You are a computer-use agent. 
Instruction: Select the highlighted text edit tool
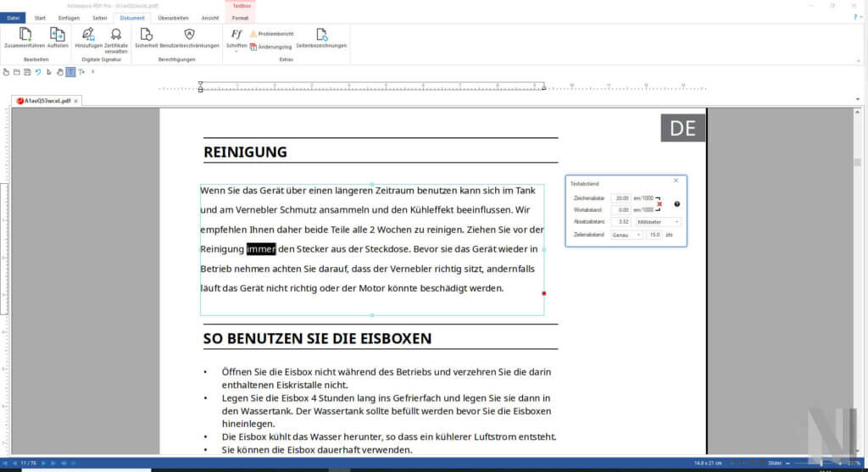click(71, 72)
